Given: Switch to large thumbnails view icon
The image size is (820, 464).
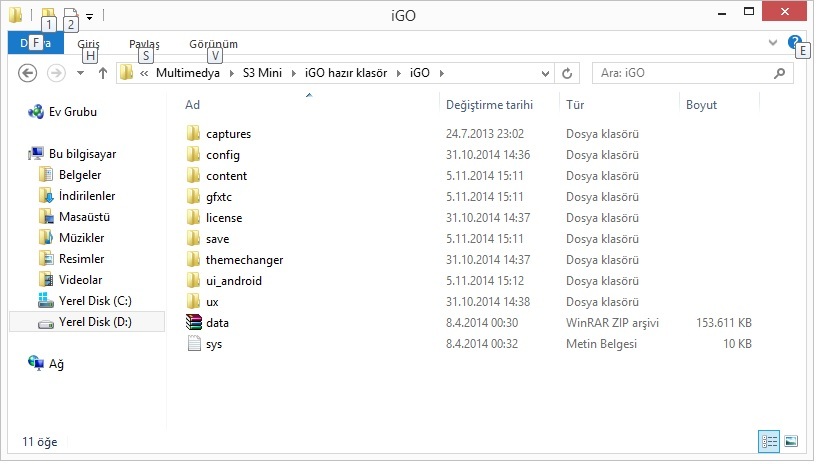Looking at the screenshot, I should (x=791, y=441).
